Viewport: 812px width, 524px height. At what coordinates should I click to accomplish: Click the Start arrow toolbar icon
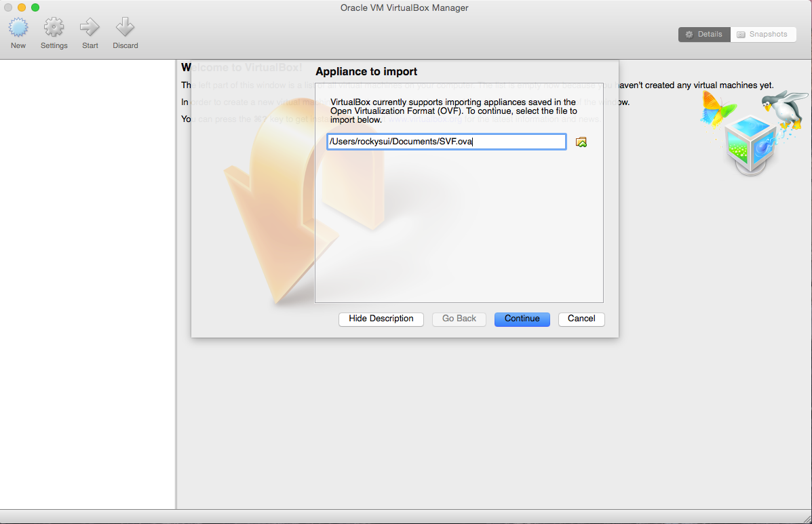[90, 27]
